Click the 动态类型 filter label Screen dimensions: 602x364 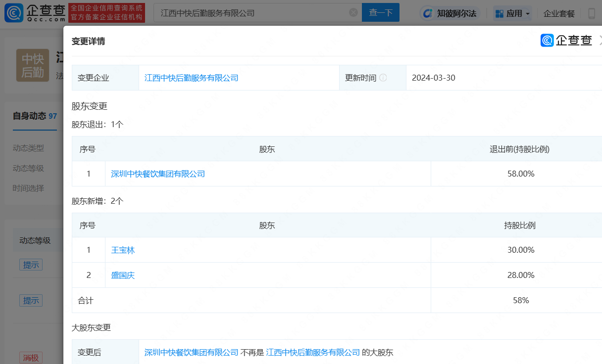(28, 148)
